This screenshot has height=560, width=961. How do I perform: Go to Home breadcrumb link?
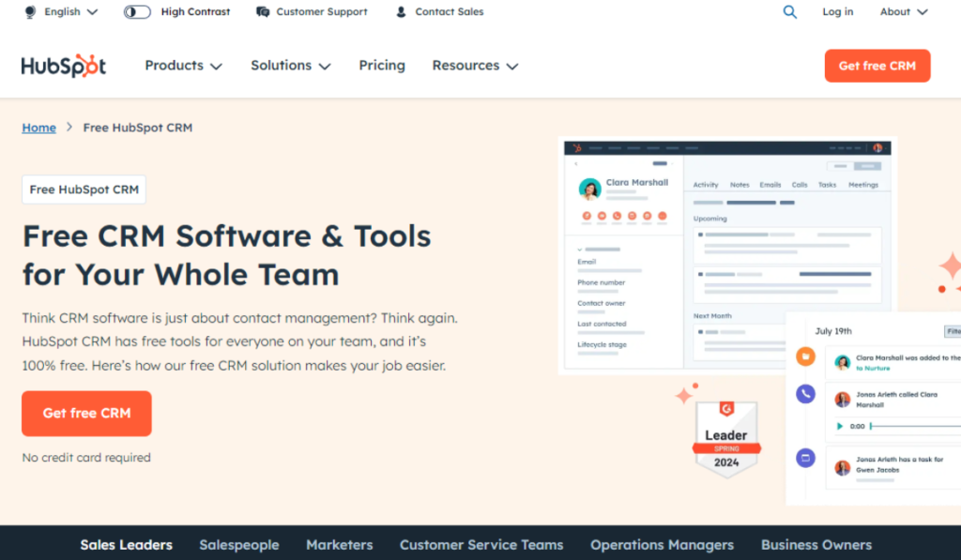click(38, 128)
